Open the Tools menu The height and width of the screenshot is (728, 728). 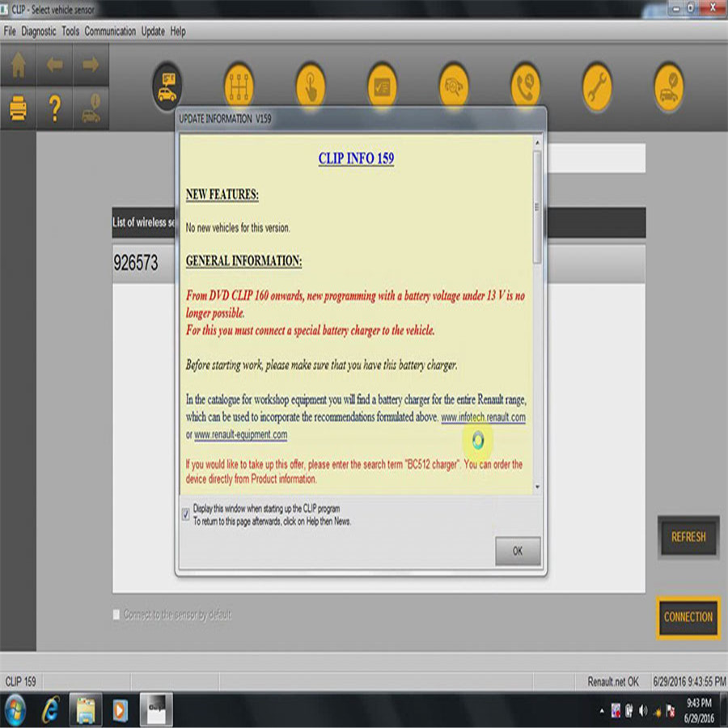(70, 31)
